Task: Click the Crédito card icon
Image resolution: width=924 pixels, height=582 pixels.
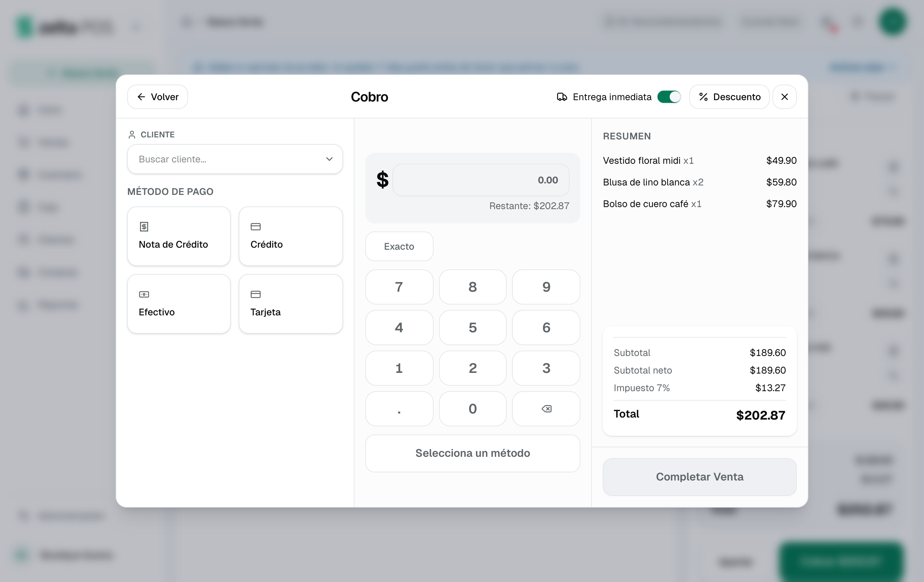Action: (256, 226)
